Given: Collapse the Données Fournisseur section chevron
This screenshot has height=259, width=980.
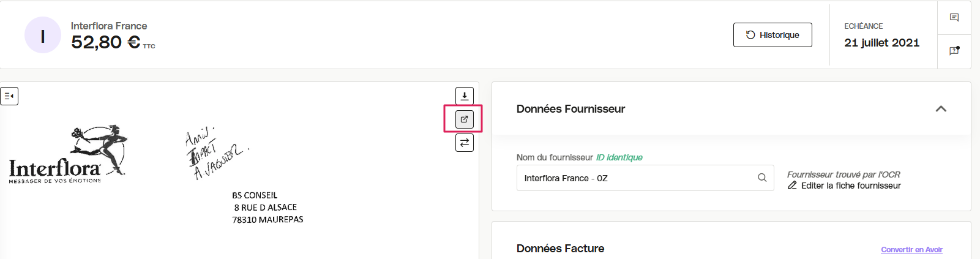Looking at the screenshot, I should click(941, 109).
